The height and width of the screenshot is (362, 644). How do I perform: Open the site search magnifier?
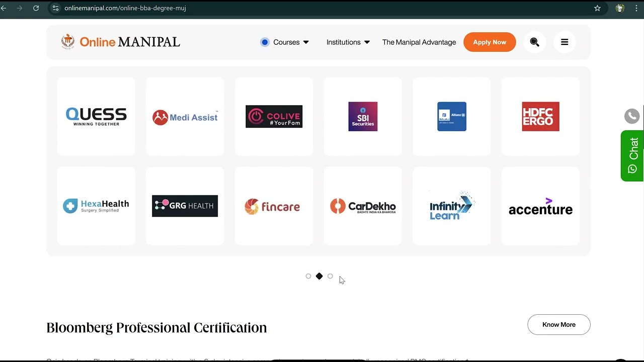534,42
